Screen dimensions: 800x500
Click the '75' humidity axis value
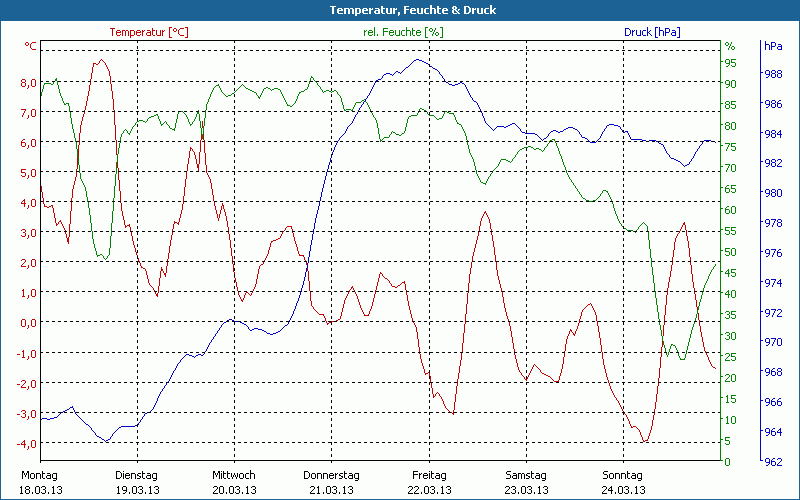click(x=731, y=147)
